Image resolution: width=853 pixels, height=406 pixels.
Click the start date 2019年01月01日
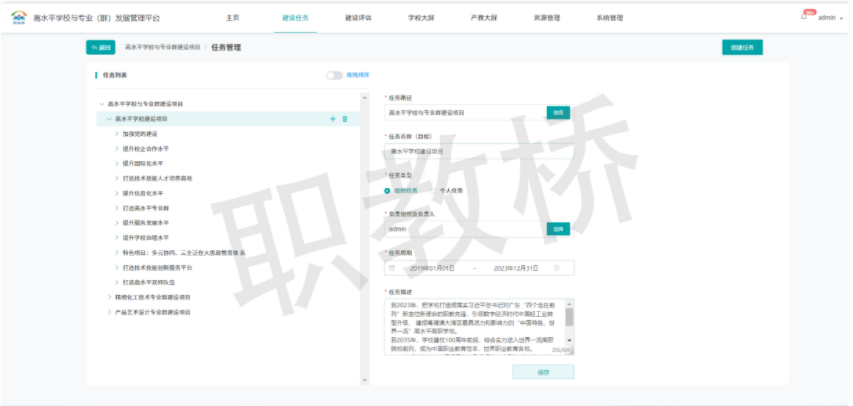(x=432, y=268)
